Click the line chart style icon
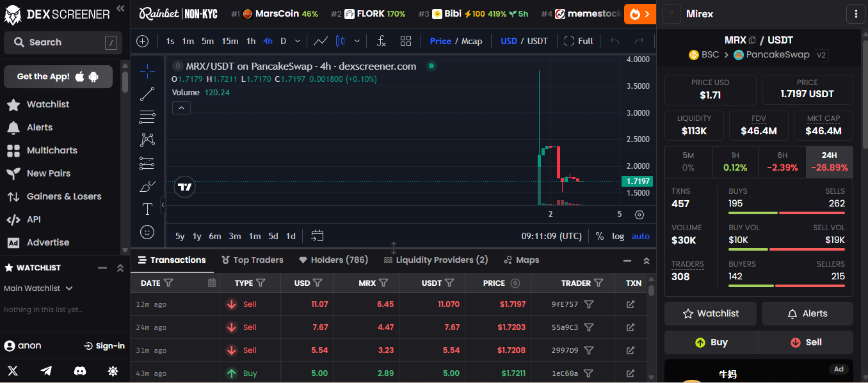Image resolution: width=868 pixels, height=383 pixels. (321, 41)
